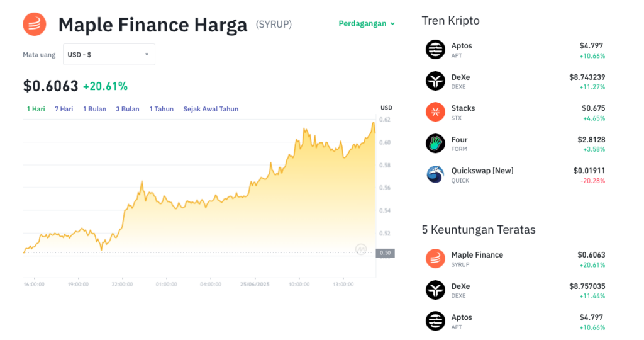Click the +20.61% change beside main price
Viewport: 644px width, 340px height.
point(105,86)
